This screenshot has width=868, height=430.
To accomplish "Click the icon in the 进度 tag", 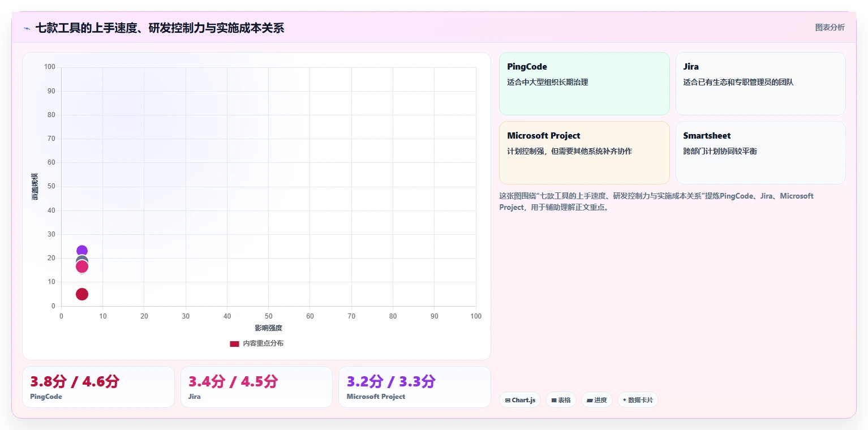I will [590, 400].
